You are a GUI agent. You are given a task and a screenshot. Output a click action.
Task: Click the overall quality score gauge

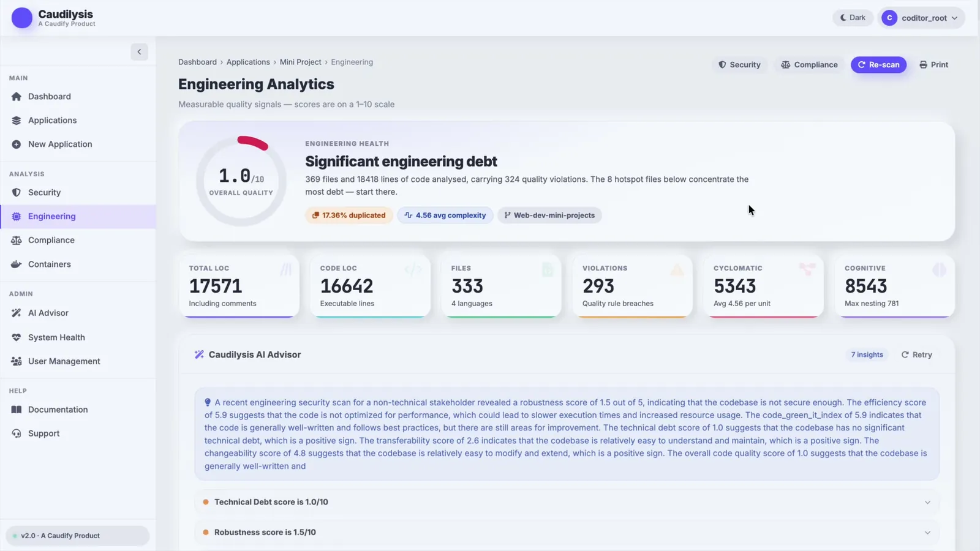coord(241,181)
